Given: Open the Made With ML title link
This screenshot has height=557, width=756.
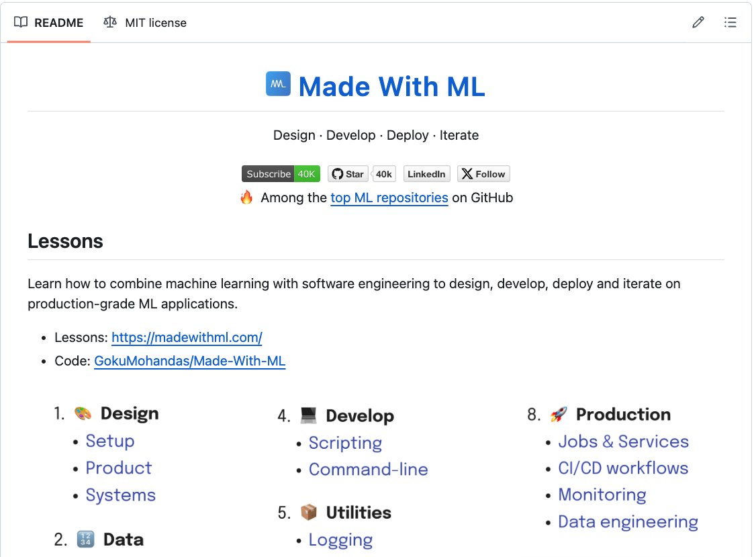Looking at the screenshot, I should pyautogui.click(x=391, y=87).
